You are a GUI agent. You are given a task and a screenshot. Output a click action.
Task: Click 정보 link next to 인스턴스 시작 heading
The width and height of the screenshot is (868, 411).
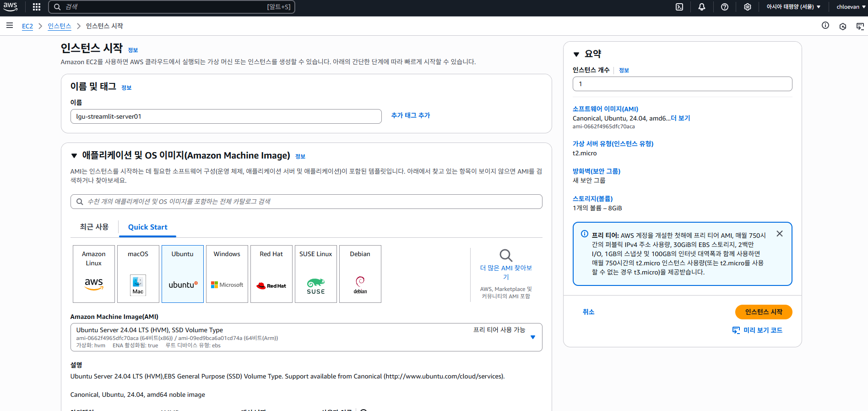click(133, 50)
